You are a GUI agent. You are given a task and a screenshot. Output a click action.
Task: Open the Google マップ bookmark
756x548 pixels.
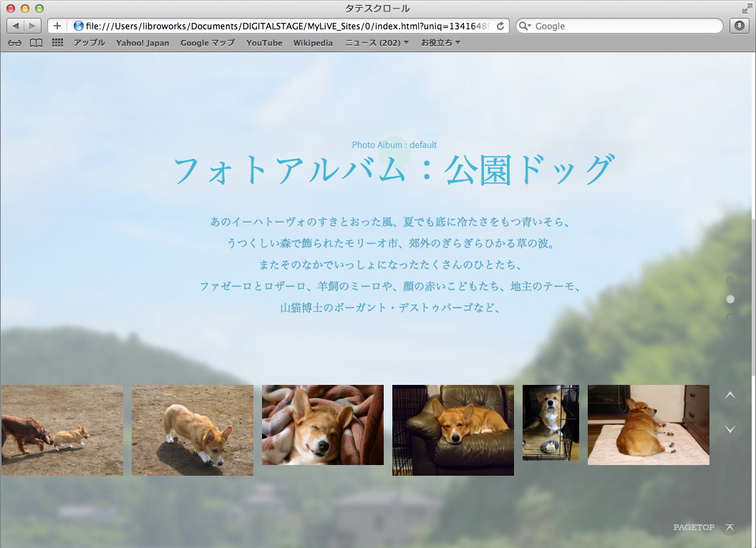pos(208,43)
